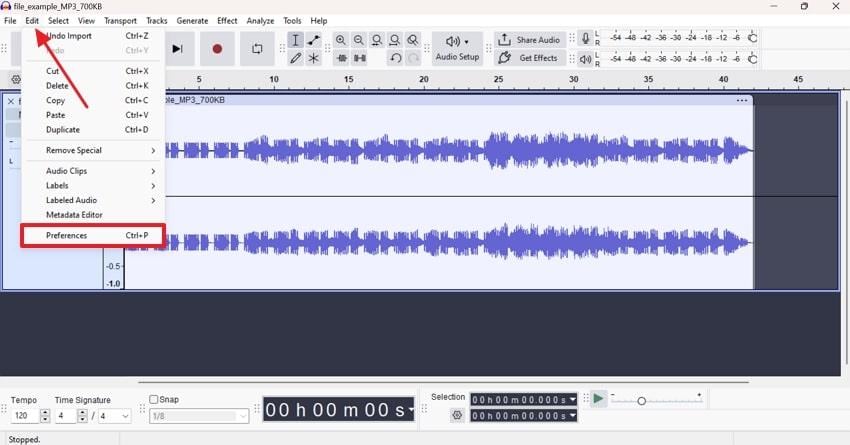This screenshot has width=850, height=445.
Task: Open the Audio Setup dropdown
Action: [457, 49]
